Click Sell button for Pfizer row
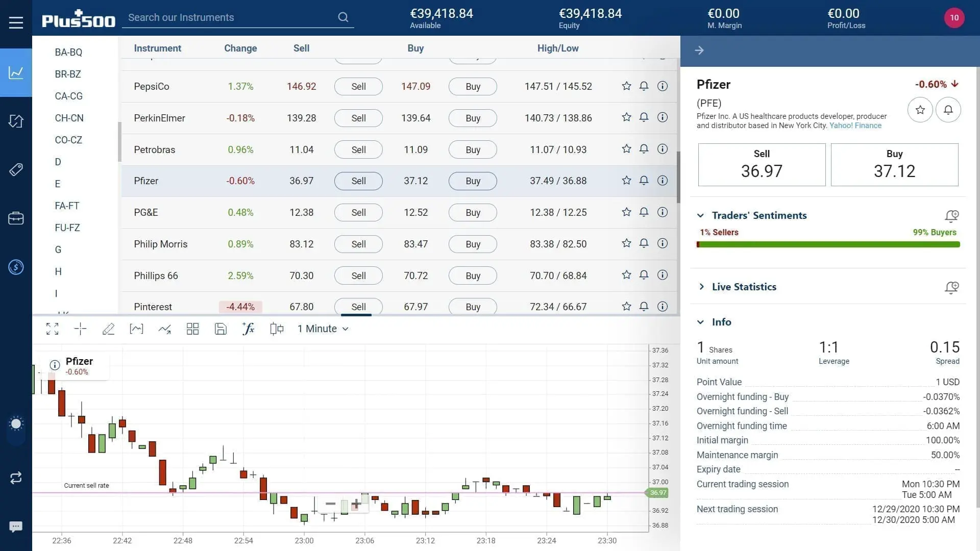 [358, 181]
